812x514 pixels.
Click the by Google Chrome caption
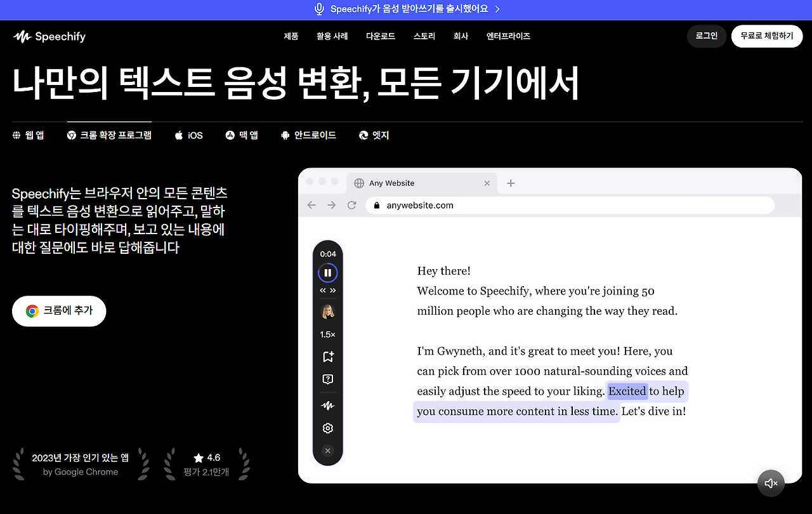[81, 472]
